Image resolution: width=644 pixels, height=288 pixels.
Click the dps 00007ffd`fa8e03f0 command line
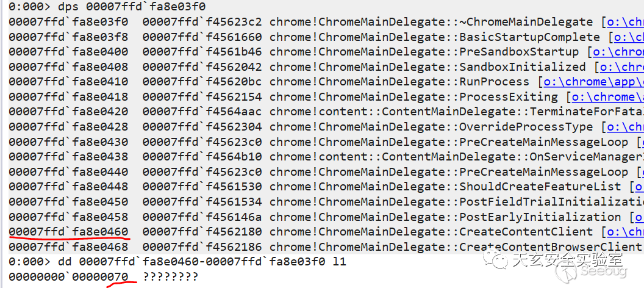click(107, 7)
